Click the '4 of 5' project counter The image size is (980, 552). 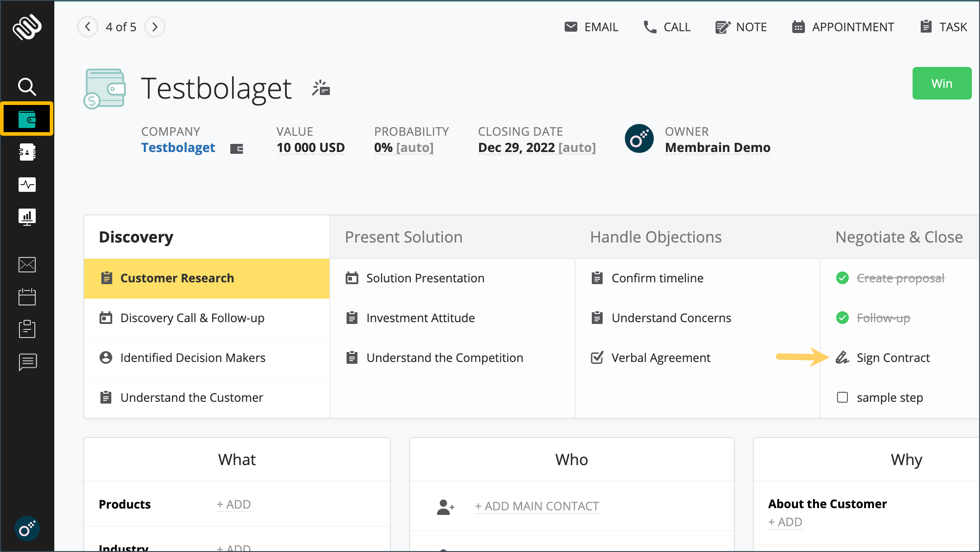(x=121, y=27)
